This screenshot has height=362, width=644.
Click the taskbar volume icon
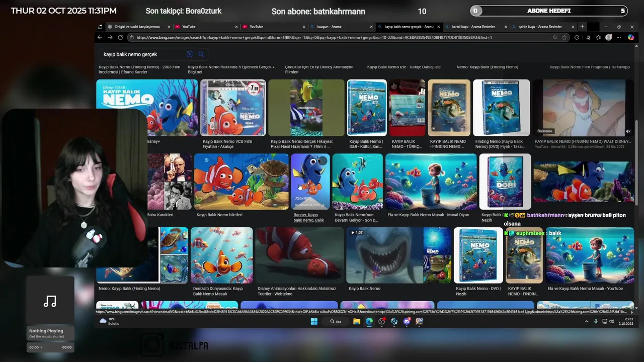pyautogui.click(x=612, y=321)
